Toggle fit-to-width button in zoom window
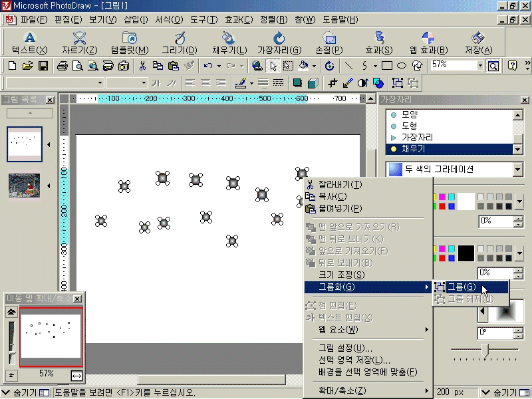This screenshot has height=399, width=532. (x=76, y=376)
